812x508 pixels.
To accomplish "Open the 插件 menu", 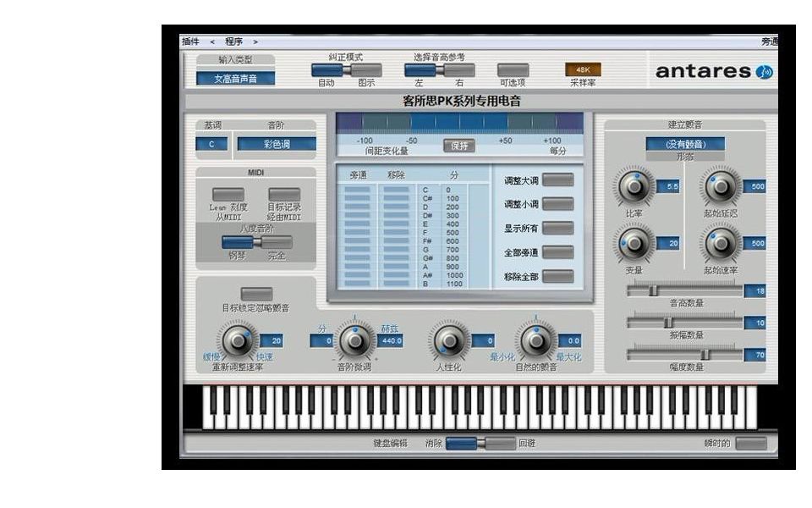I will tap(190, 41).
